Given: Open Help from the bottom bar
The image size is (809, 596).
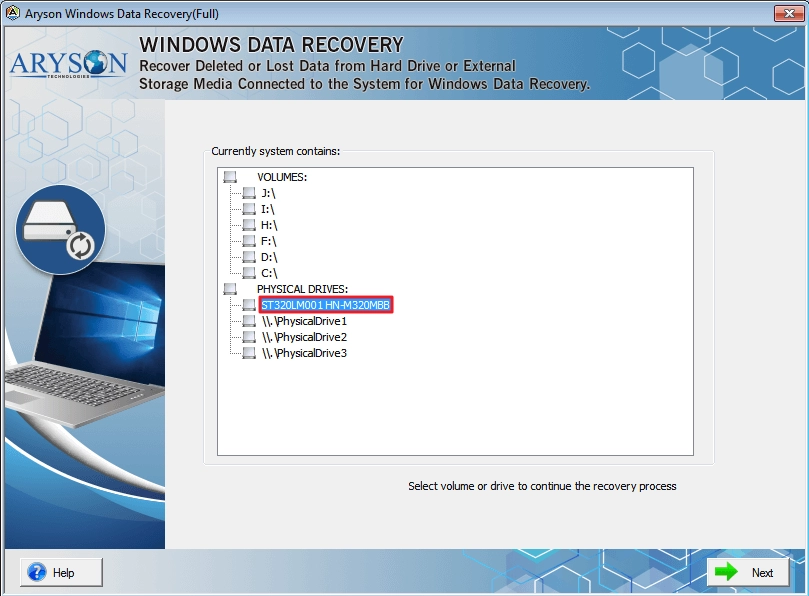Looking at the screenshot, I should click(x=61, y=572).
